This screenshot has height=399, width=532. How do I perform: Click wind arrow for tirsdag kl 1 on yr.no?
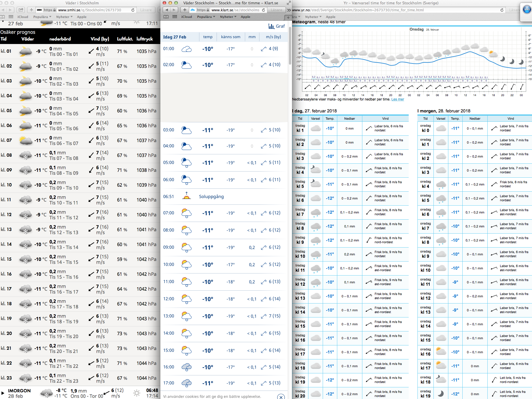[x=369, y=128]
